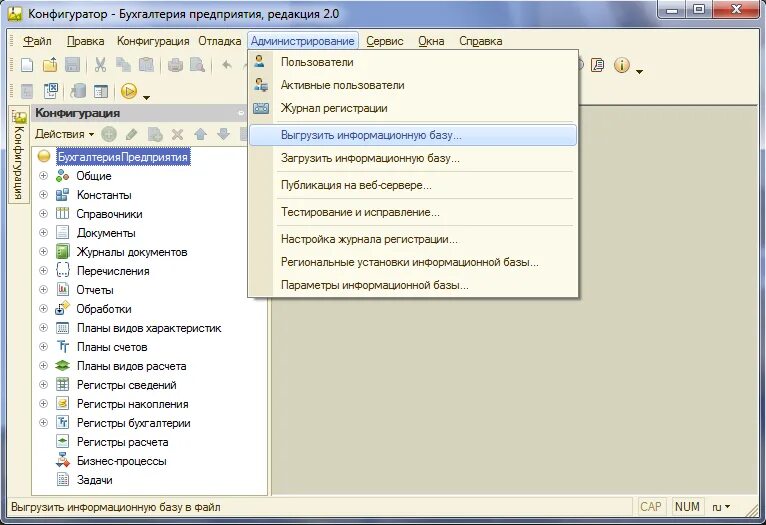Open the Правка menu
Viewport: 766px width, 525px height.
pyautogui.click(x=85, y=41)
